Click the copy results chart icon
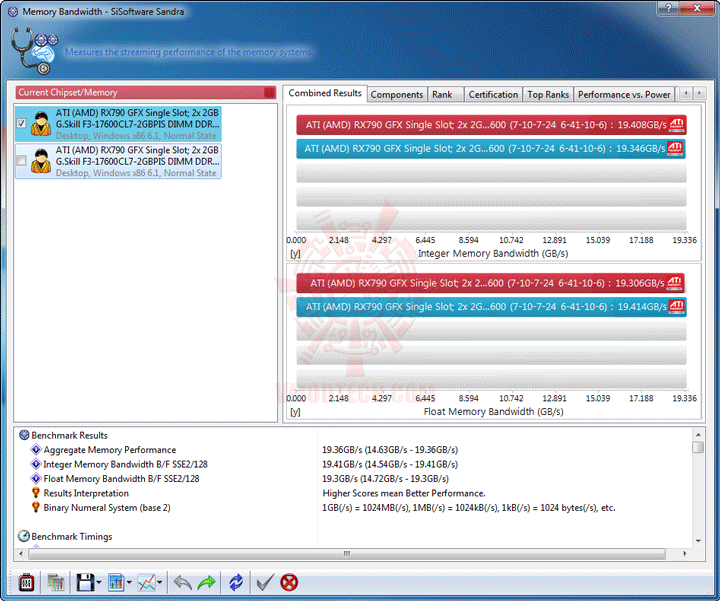The image size is (720, 601). coord(56,583)
